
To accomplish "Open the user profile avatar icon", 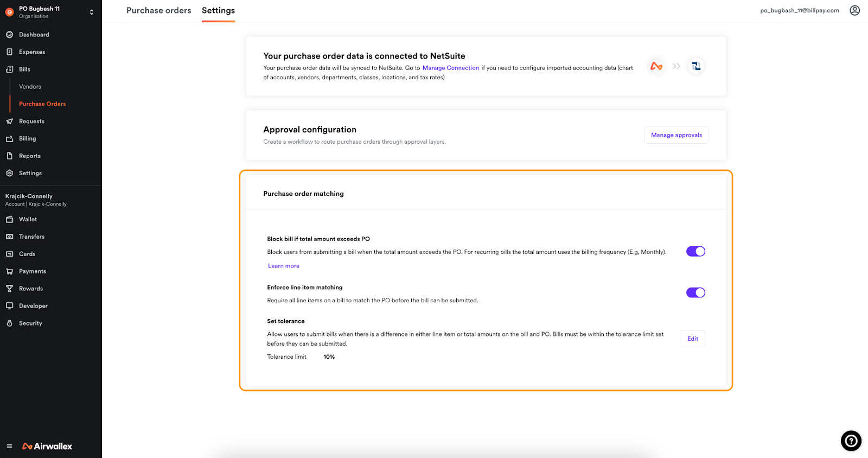I will (x=854, y=10).
